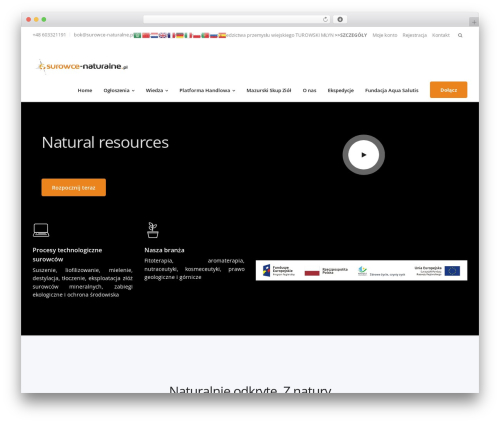Screen dimensions: 500x423
Task: Click the TUROWSKI MŁYN announcement text
Action: 280,35
